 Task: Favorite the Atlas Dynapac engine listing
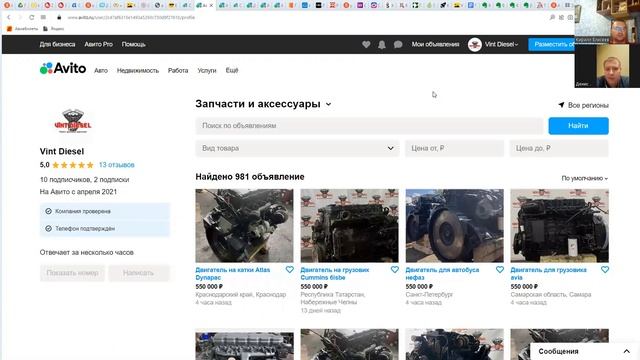[289, 269]
